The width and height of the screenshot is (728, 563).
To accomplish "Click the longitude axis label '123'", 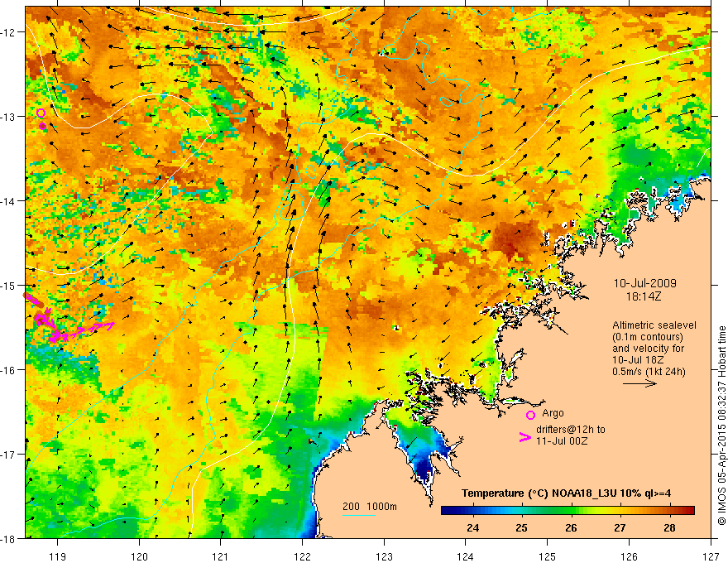I will coord(384,556).
